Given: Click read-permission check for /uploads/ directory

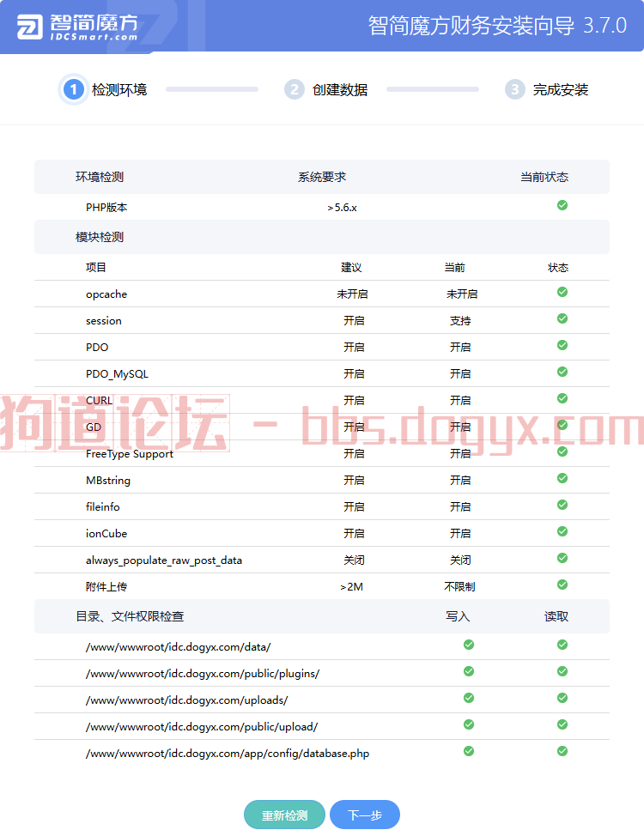Looking at the screenshot, I should pos(562,698).
